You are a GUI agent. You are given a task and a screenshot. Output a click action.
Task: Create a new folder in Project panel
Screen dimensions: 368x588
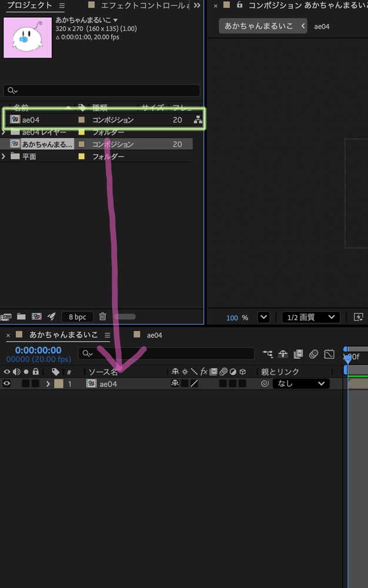(x=21, y=317)
